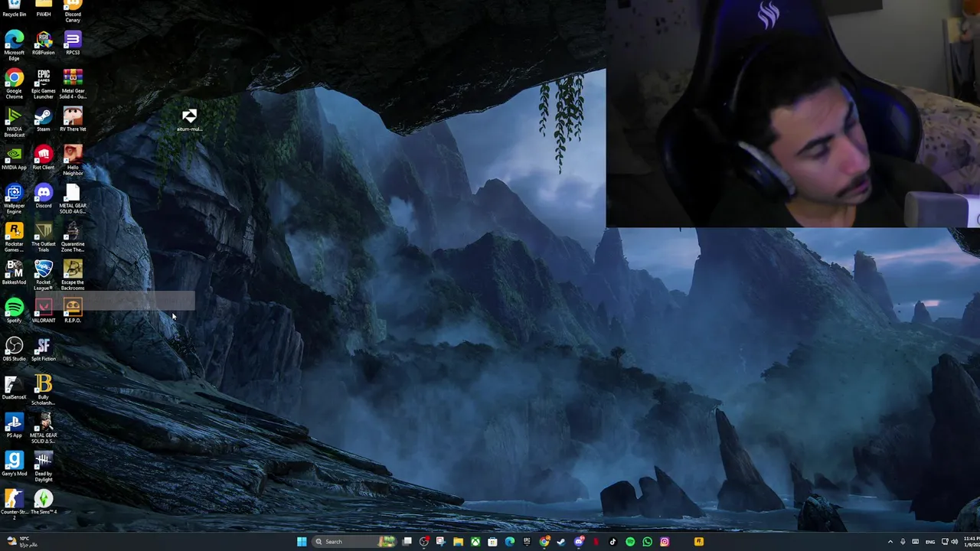Open the Recycle Bin desktop icon
The height and width of the screenshot is (551, 980).
coord(14,8)
